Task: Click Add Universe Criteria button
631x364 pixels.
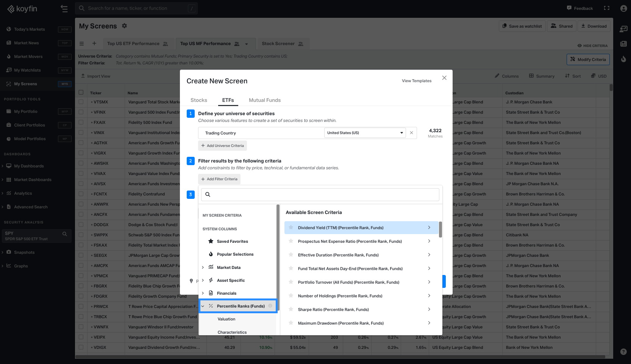Action: coord(223,146)
